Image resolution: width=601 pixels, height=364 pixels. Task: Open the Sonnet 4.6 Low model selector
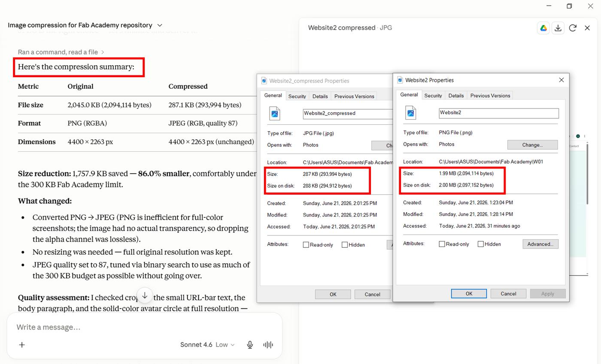click(207, 345)
